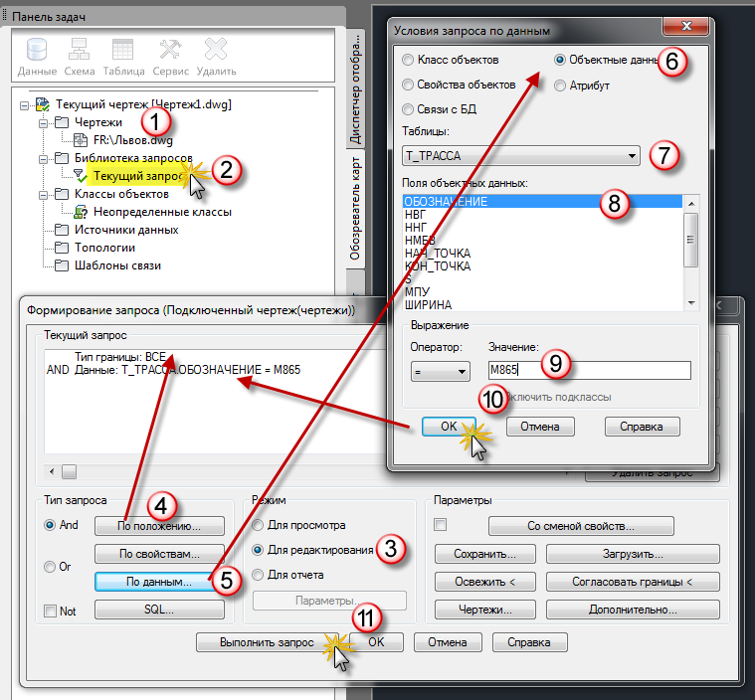Click the Данные database icon

(x=37, y=50)
